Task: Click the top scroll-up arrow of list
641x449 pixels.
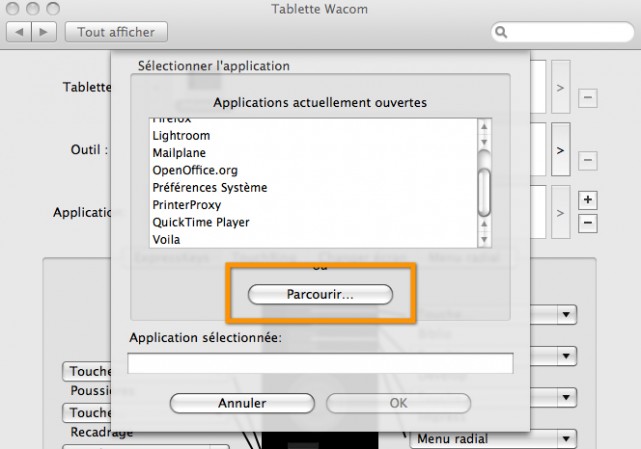Action: (x=484, y=126)
